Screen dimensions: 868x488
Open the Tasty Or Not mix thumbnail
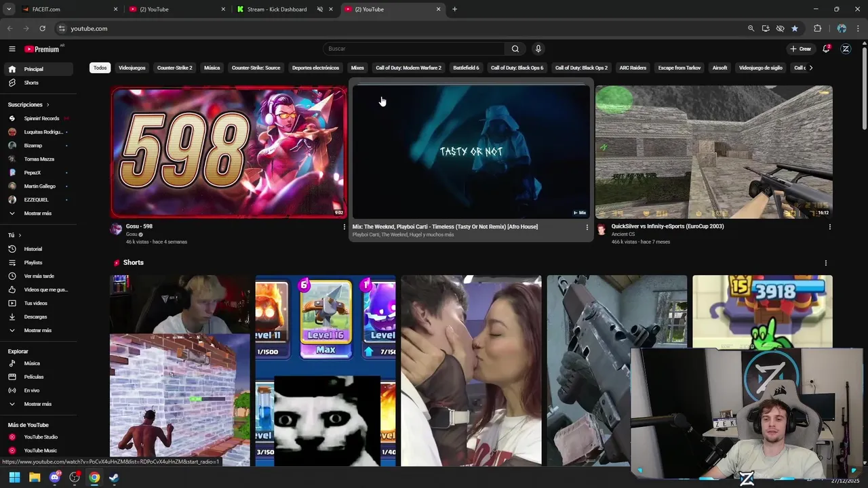[x=471, y=152]
